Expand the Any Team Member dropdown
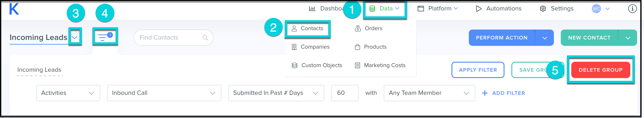This screenshot has height=118, width=644. coord(429,93)
